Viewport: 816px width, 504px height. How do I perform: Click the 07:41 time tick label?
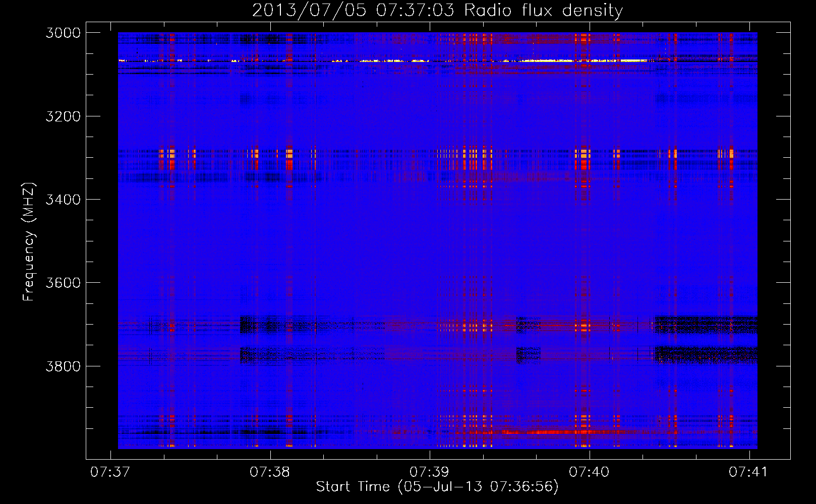point(748,472)
